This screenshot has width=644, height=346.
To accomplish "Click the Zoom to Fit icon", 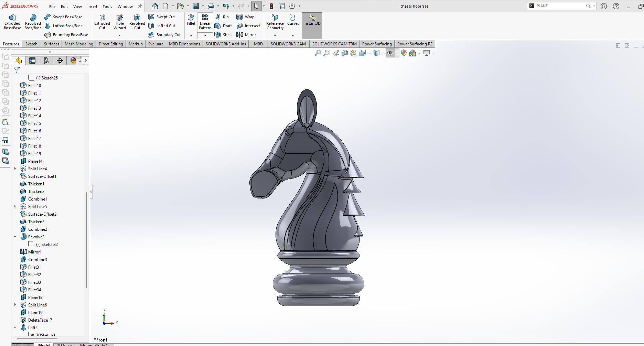I will click(x=318, y=53).
